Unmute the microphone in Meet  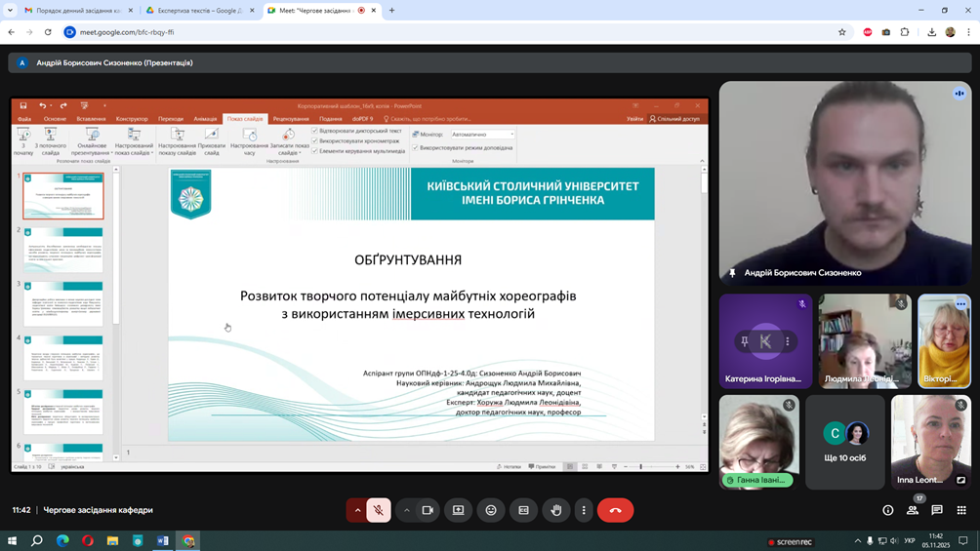pos(379,510)
